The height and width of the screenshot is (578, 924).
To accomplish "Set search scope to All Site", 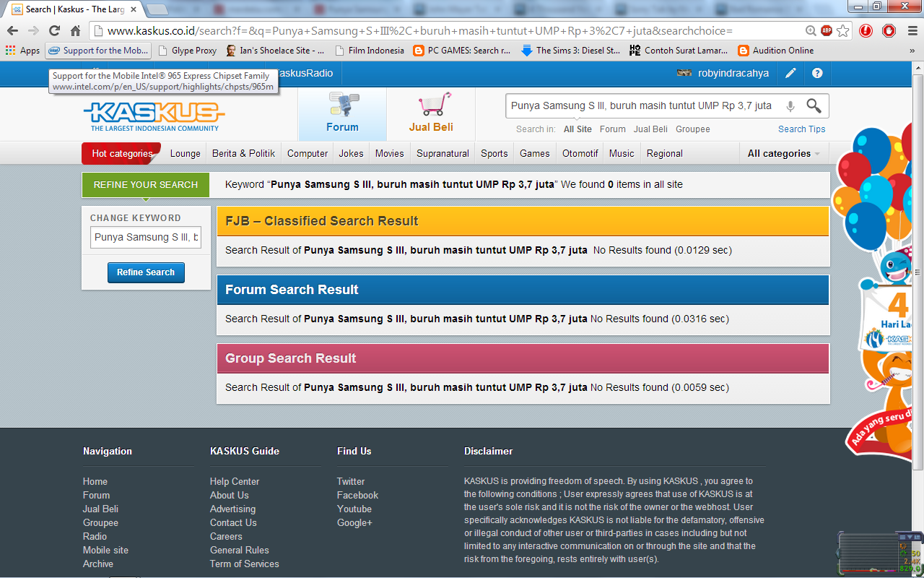I will tap(577, 129).
